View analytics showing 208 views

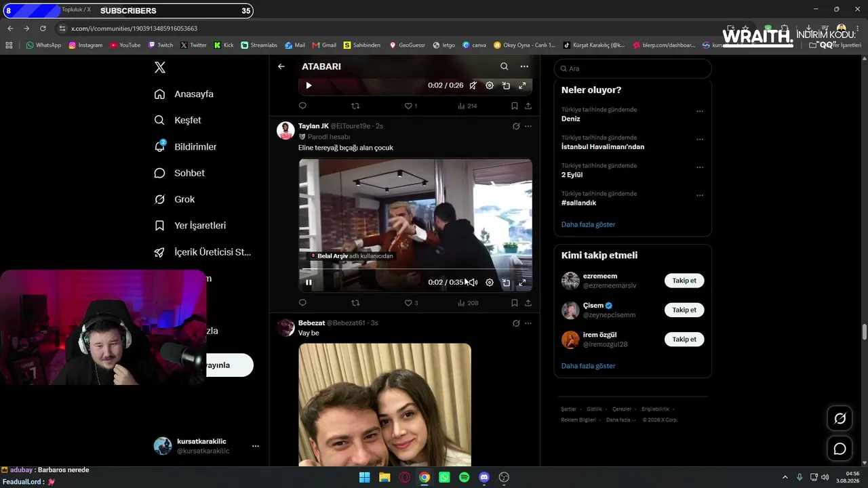point(468,303)
